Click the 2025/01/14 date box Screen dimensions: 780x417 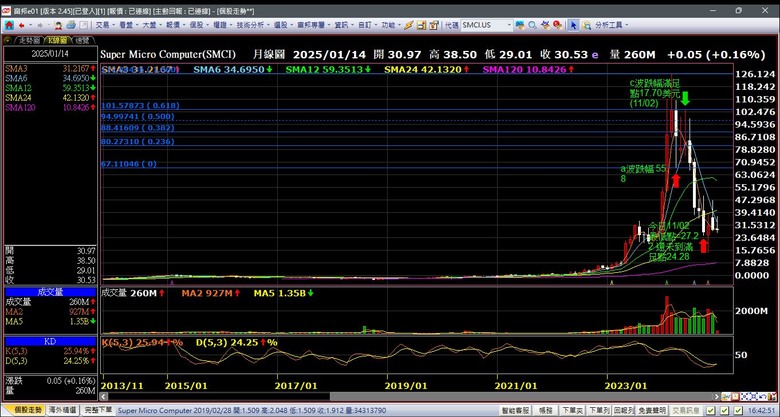[x=50, y=54]
